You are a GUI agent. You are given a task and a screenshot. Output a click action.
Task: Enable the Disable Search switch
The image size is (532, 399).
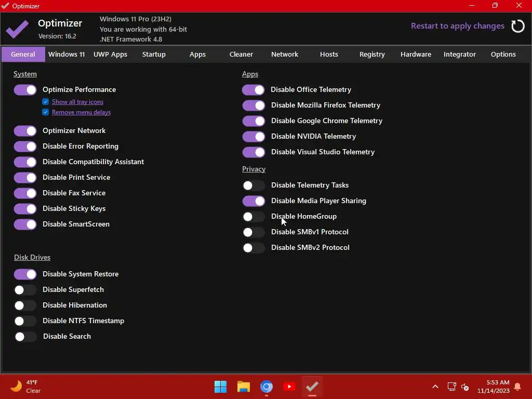25,337
